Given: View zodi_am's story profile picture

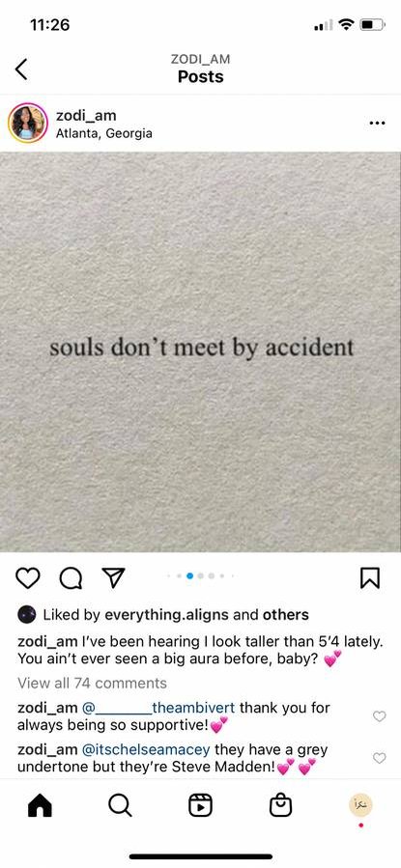Looking at the screenshot, I should (28, 123).
